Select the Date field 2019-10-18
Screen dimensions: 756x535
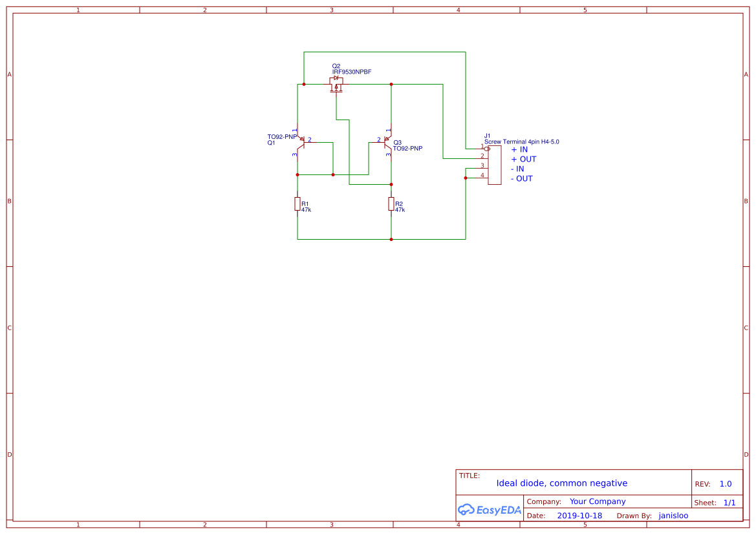click(579, 515)
